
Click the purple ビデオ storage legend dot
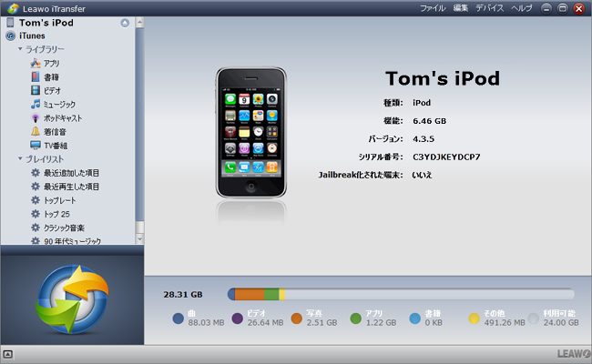(237, 318)
